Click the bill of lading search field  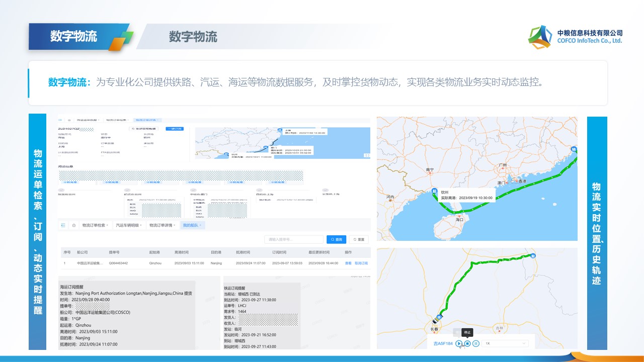coord(294,240)
